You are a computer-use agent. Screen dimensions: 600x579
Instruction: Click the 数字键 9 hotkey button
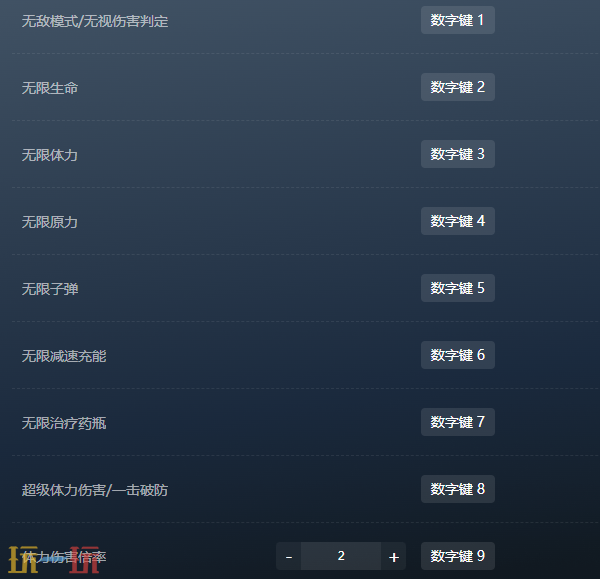[x=458, y=556]
